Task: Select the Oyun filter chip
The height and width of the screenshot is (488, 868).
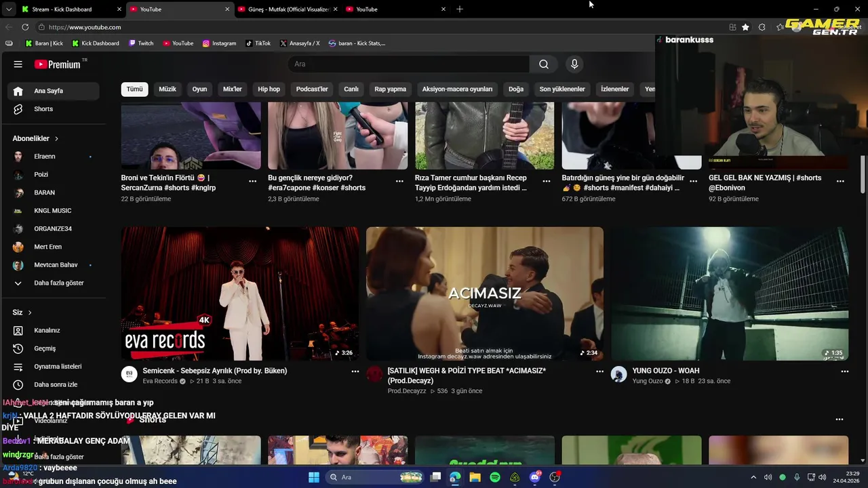Action: click(199, 89)
